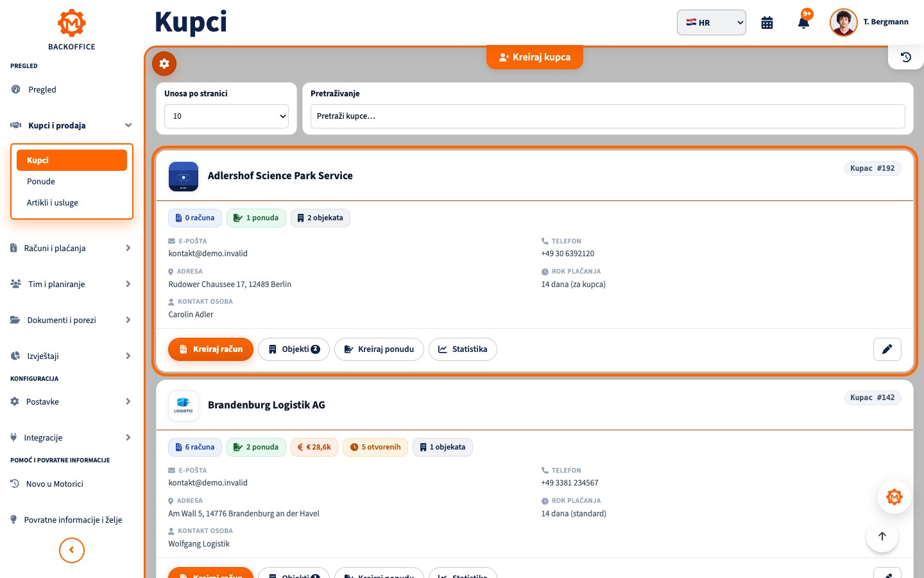This screenshot has height=578, width=924.
Task: Expand Dokumenti i porezi menu
Action: [71, 320]
